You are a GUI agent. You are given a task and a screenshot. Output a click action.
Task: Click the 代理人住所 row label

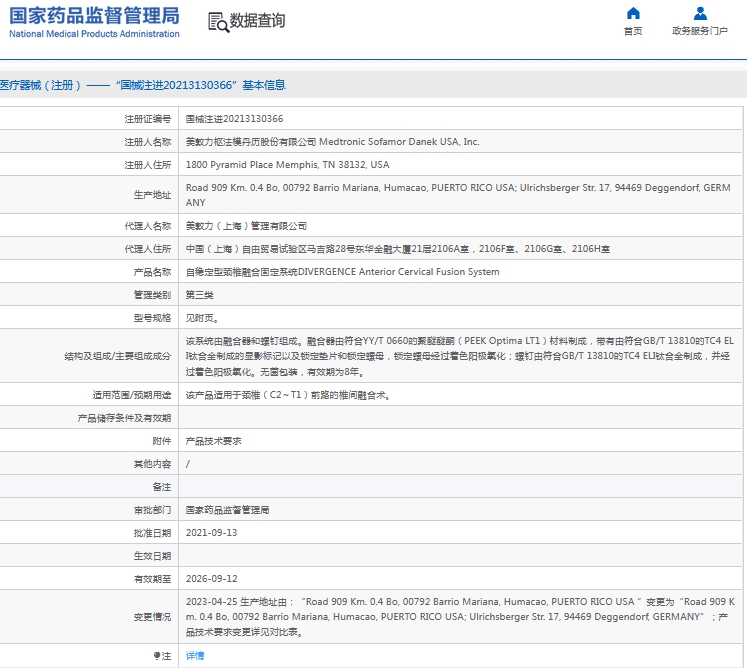point(148,249)
